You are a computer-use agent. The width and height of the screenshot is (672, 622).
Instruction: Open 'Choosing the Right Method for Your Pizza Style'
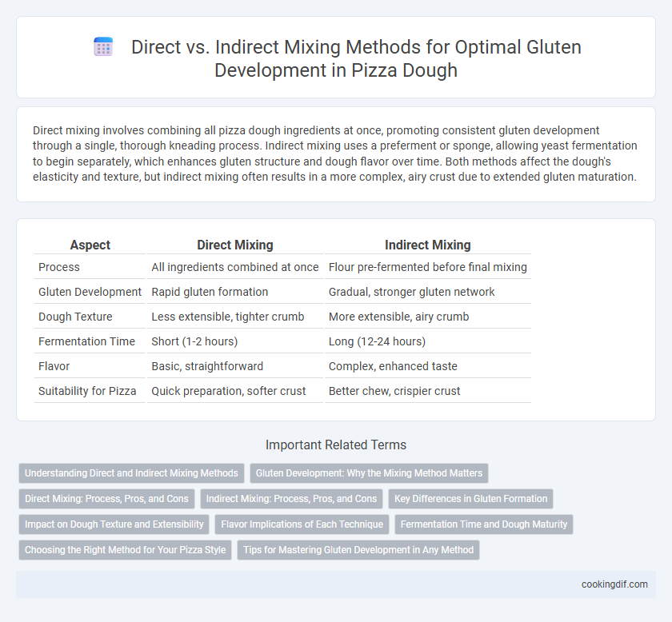click(x=125, y=550)
